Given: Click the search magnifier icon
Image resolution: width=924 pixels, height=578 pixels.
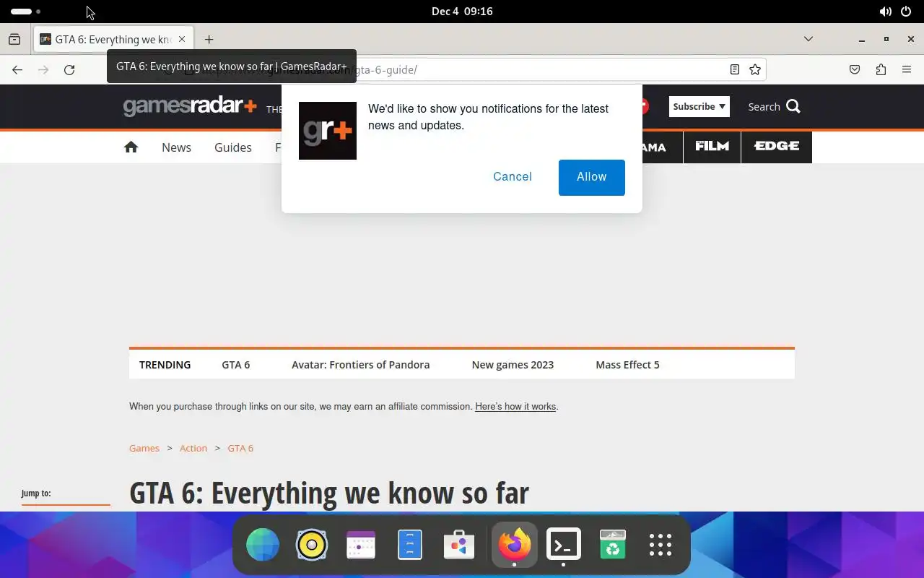Looking at the screenshot, I should pyautogui.click(x=793, y=106).
